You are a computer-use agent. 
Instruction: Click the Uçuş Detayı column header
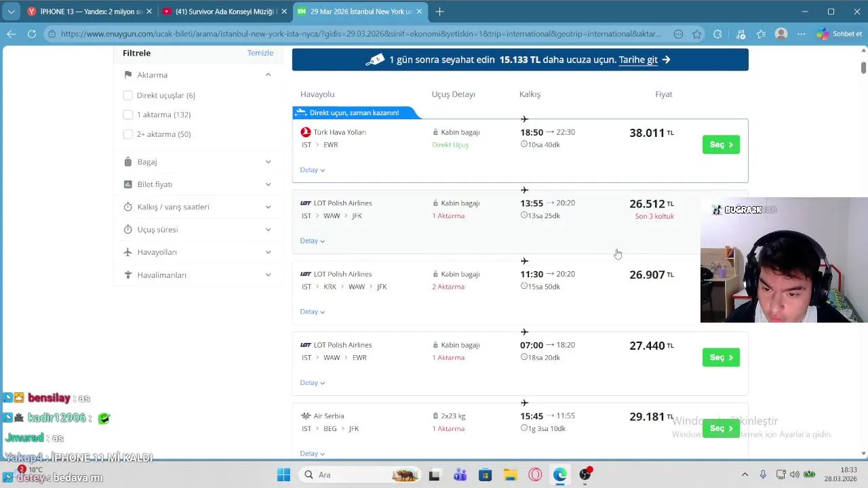coord(454,94)
